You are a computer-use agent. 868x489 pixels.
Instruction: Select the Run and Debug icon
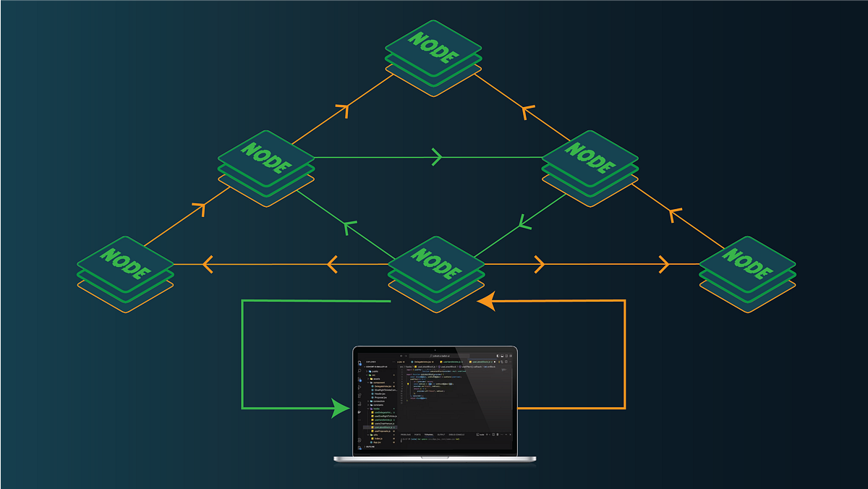[359, 387]
